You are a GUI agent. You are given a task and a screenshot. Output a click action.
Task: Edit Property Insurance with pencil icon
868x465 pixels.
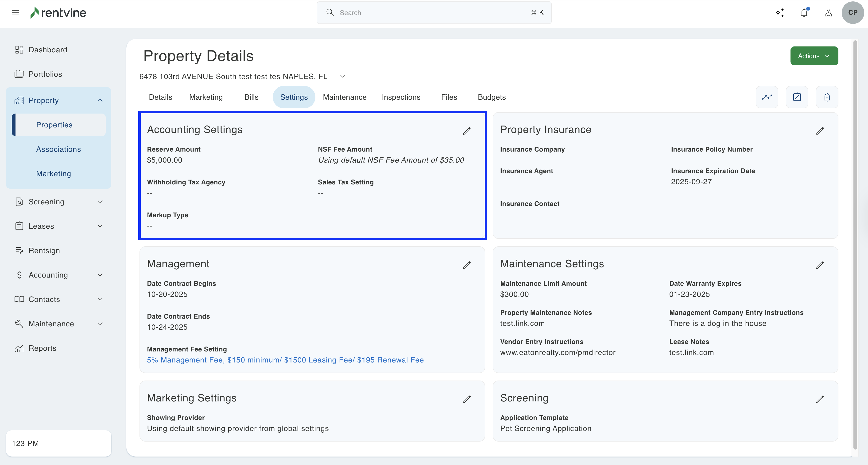click(820, 131)
